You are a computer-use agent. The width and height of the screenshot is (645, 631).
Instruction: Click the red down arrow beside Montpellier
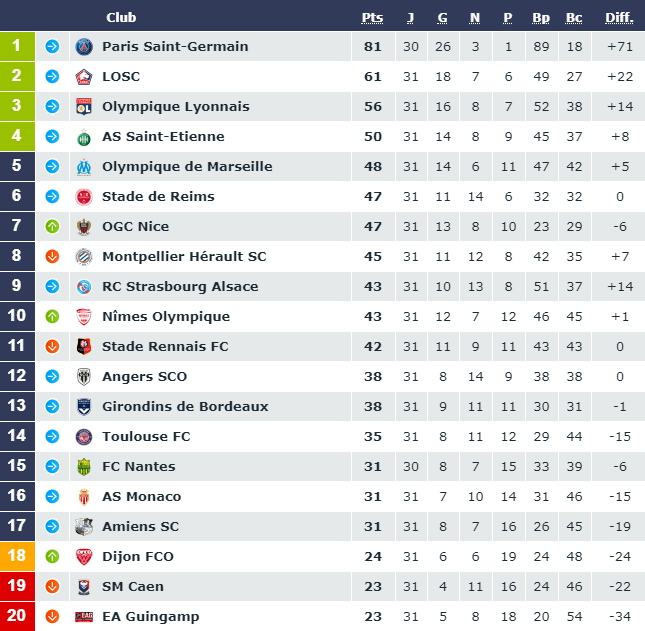coord(52,257)
